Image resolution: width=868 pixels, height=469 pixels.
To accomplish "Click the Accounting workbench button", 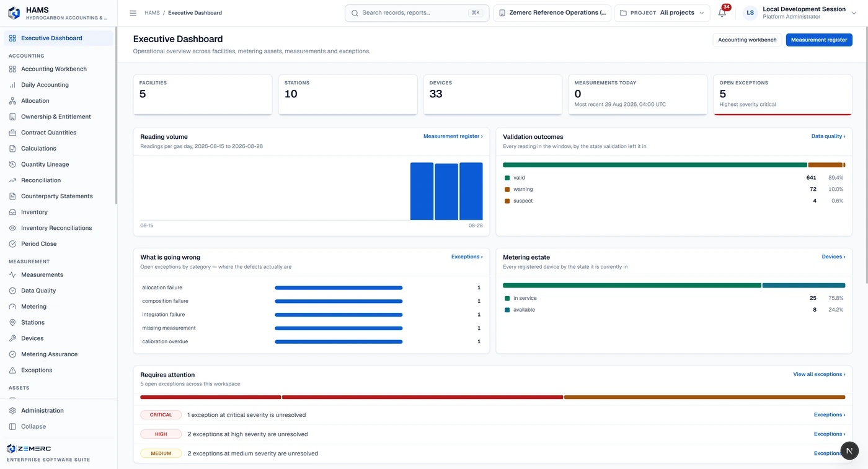I will coord(747,40).
